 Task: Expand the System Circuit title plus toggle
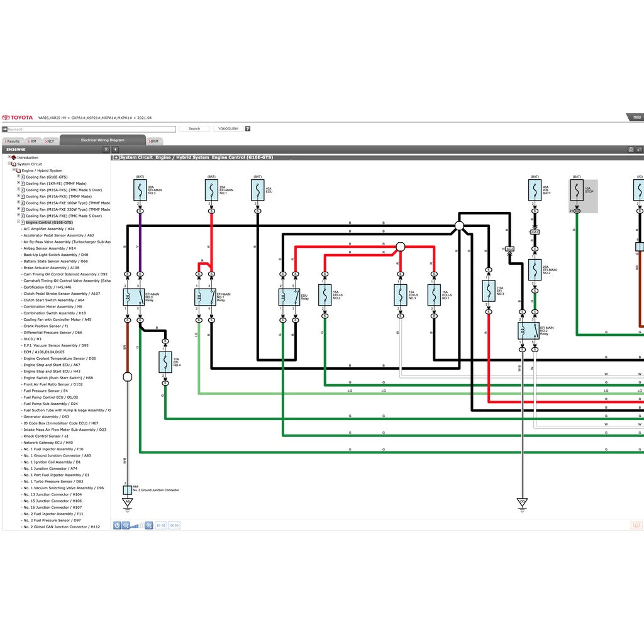click(x=116, y=157)
